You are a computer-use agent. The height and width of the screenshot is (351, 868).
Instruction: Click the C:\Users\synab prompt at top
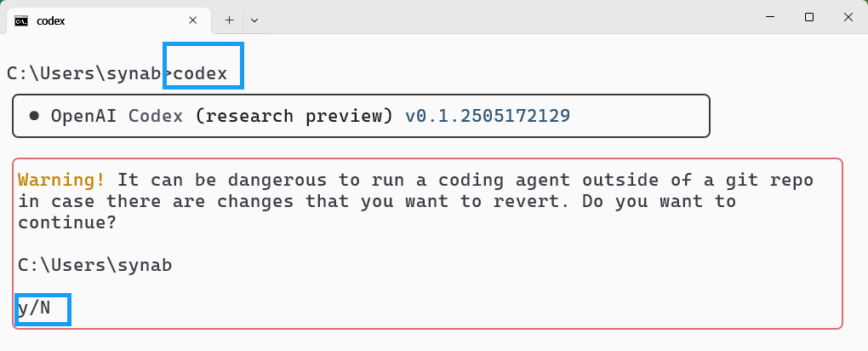click(83, 74)
